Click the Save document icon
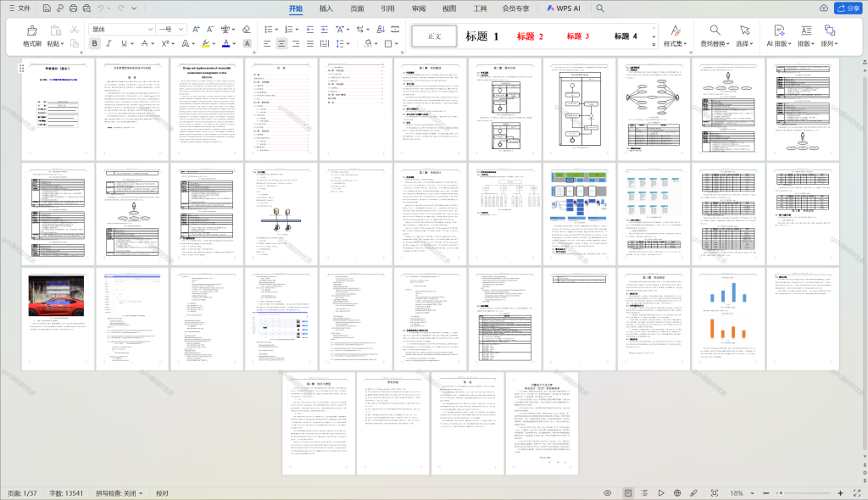 [47, 8]
